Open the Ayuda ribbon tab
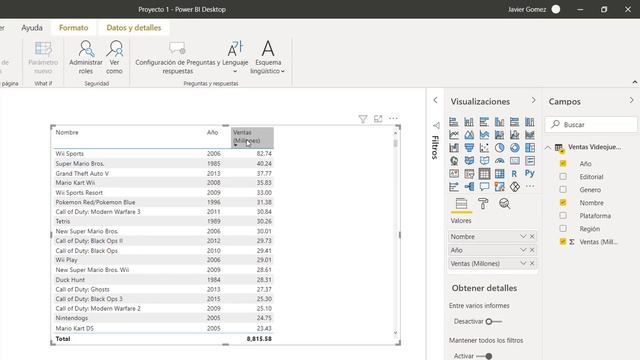The height and width of the screenshot is (360, 640). 32,28
